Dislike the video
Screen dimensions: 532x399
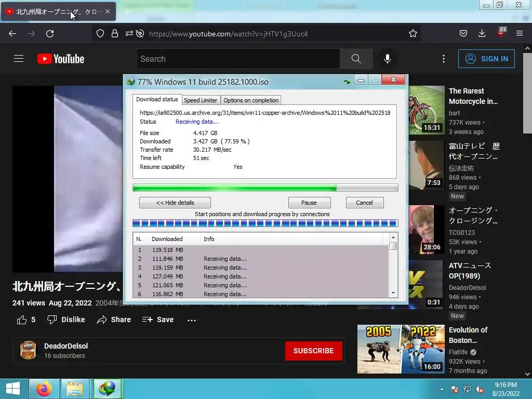66,320
